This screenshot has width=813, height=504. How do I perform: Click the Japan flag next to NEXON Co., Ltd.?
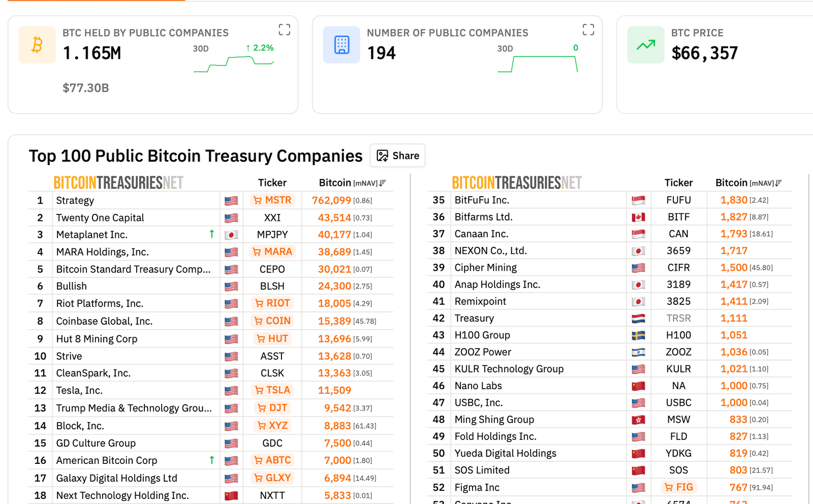pyautogui.click(x=638, y=250)
